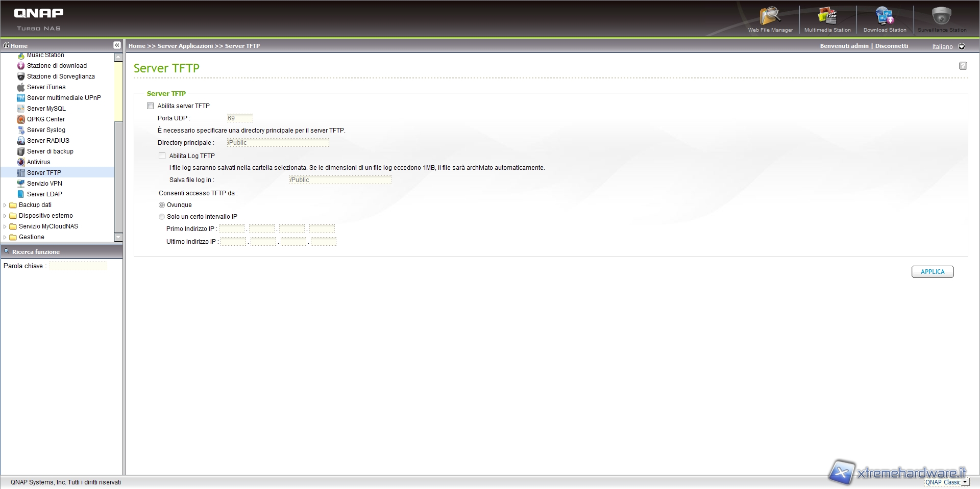
Task: Open Download Station icon
Action: pyautogui.click(x=885, y=19)
